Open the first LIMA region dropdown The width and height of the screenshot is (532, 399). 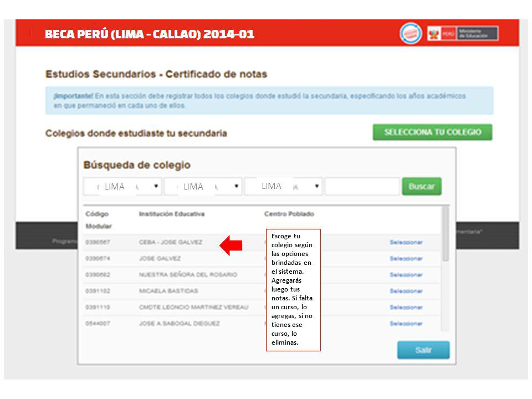122,186
